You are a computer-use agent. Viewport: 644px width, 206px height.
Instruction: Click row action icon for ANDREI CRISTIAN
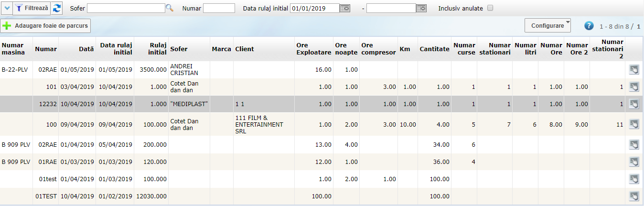click(634, 70)
